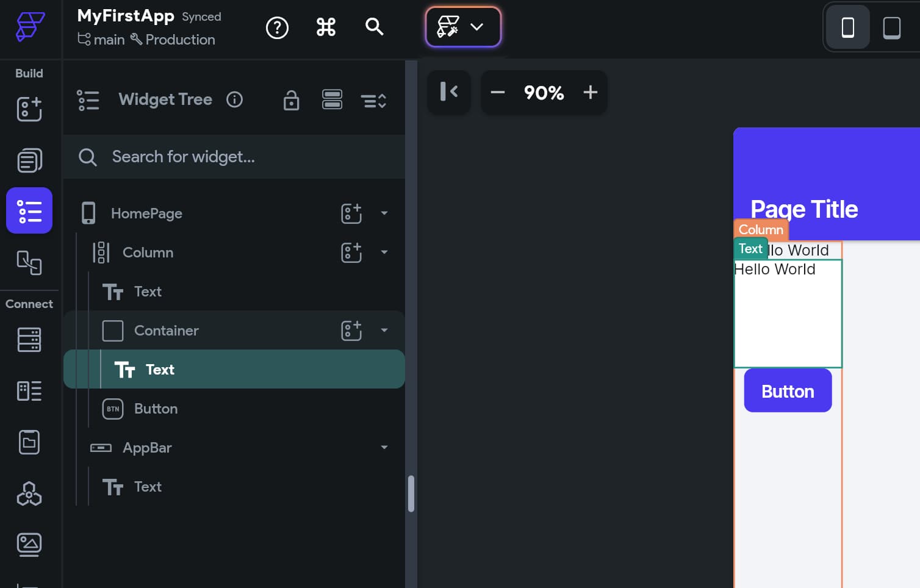Click the widget tree panel scrollbar
Screen dimensions: 920x588
click(411, 493)
